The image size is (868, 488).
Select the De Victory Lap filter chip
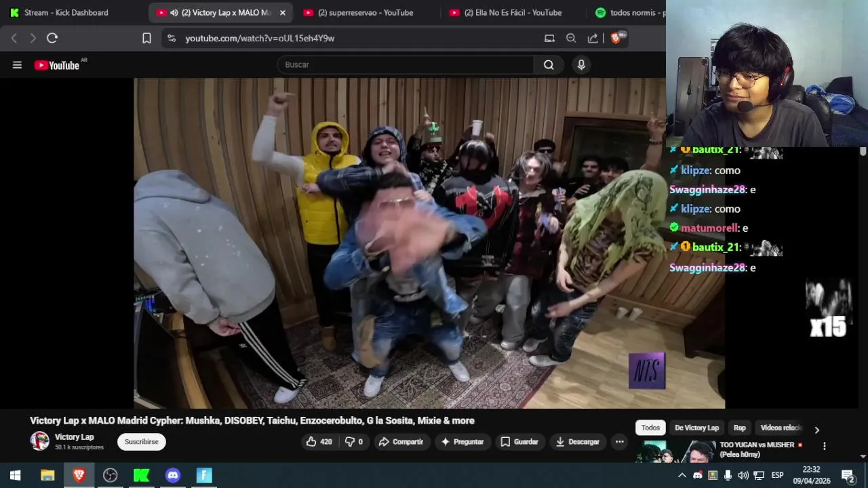(x=696, y=428)
